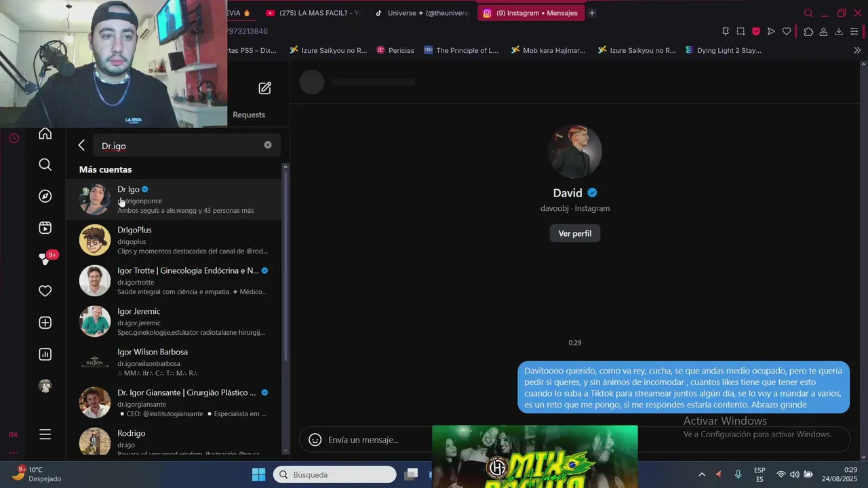Image resolution: width=868 pixels, height=488 pixels.
Task: Click the David name heading
Action: 568,193
